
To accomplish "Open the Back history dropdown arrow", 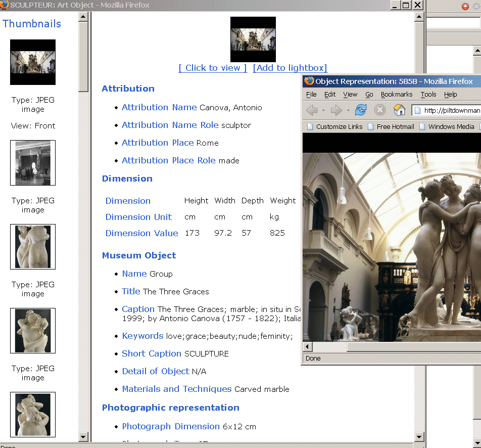I will (324, 110).
